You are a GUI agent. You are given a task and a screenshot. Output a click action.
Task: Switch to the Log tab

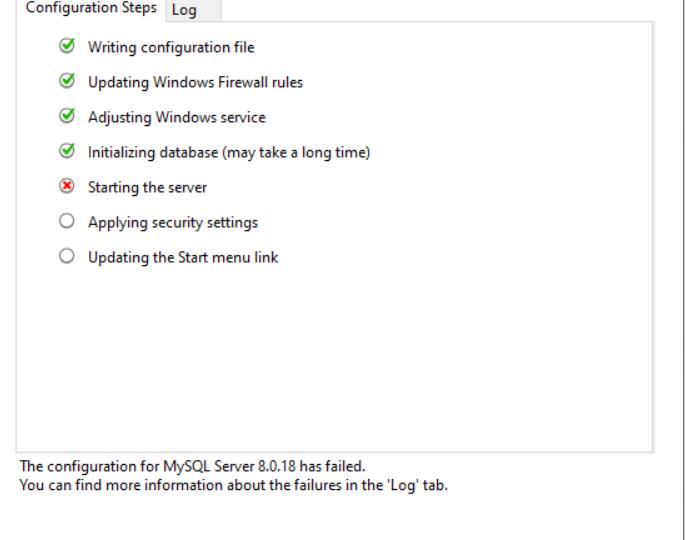(x=193, y=10)
